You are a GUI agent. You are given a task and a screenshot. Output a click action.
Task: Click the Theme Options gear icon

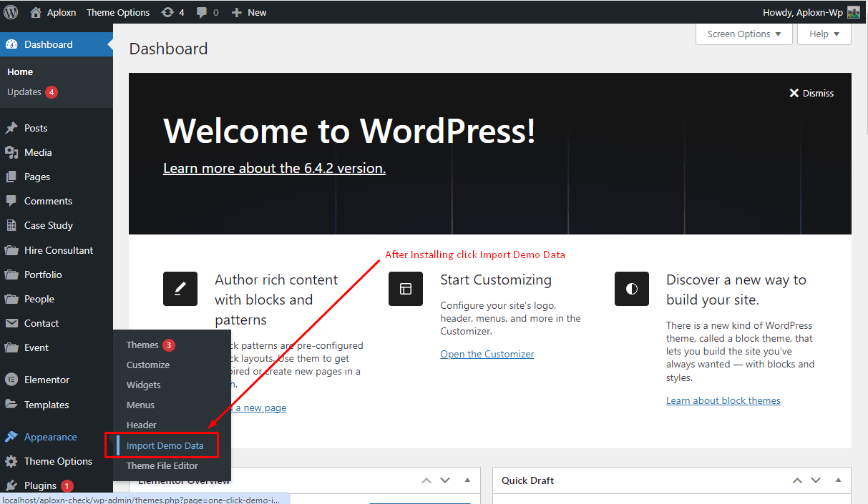click(x=11, y=461)
